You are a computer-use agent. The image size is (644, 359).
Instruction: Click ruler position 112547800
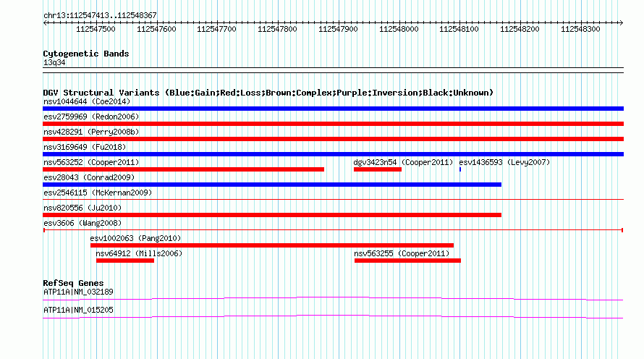pos(277,29)
